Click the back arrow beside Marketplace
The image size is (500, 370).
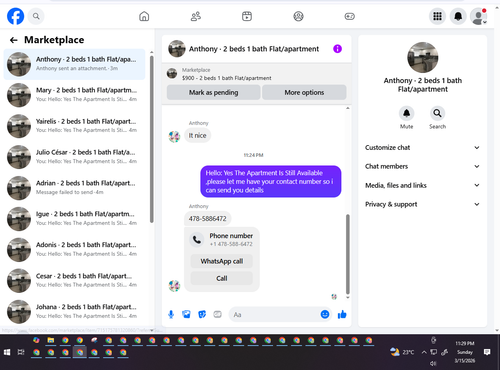pyautogui.click(x=14, y=40)
